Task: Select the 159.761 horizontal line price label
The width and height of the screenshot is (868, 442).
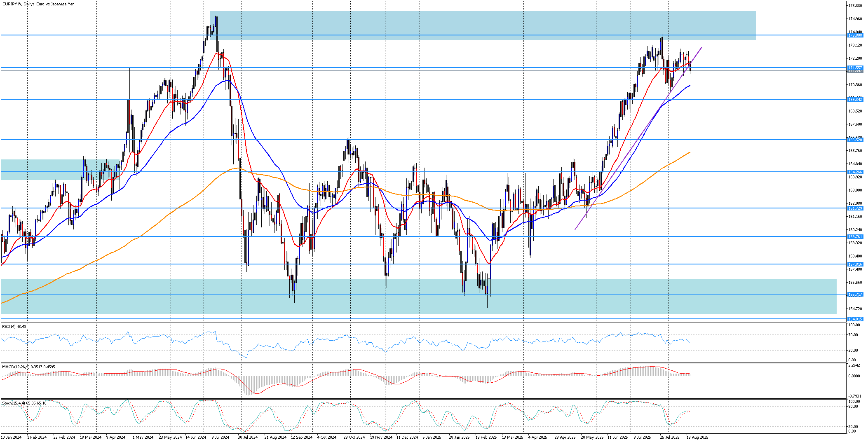Action: [x=855, y=237]
